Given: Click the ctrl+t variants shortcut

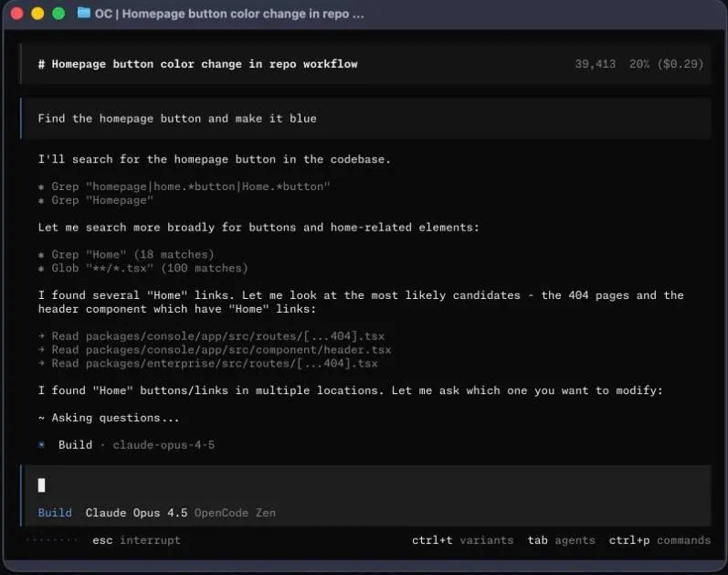Looking at the screenshot, I should (x=462, y=540).
